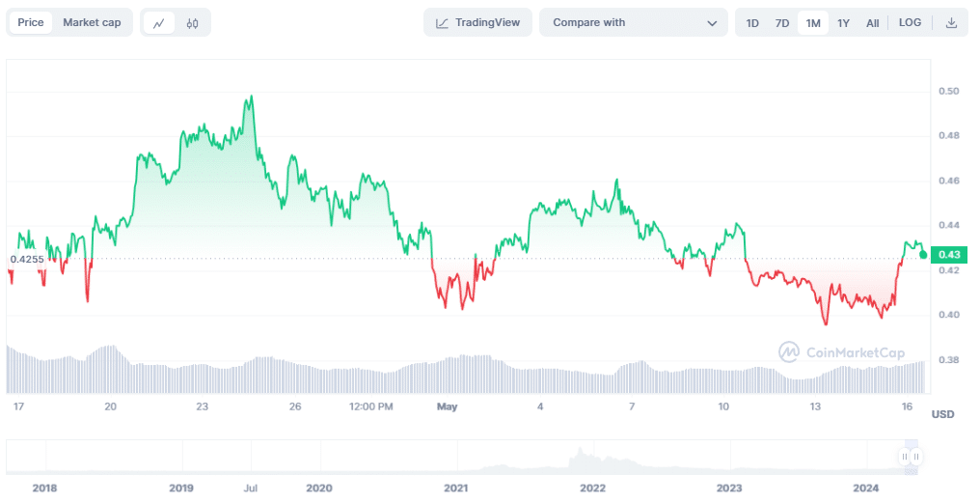The height and width of the screenshot is (504, 980).
Task: Select the Price toggle option
Action: click(31, 22)
